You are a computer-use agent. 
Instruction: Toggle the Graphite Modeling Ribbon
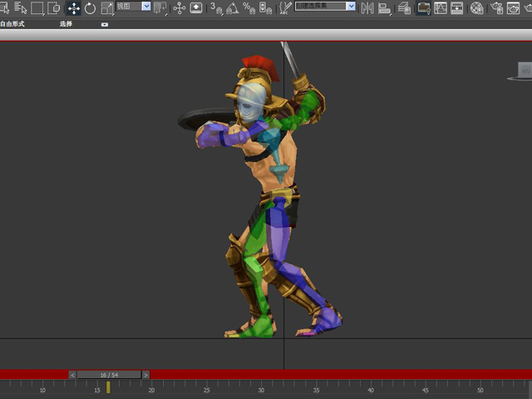click(x=424, y=7)
